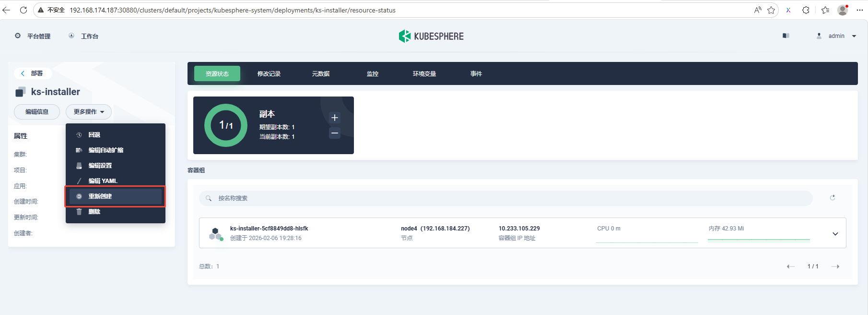Expand the admin account dropdown

coord(854,36)
